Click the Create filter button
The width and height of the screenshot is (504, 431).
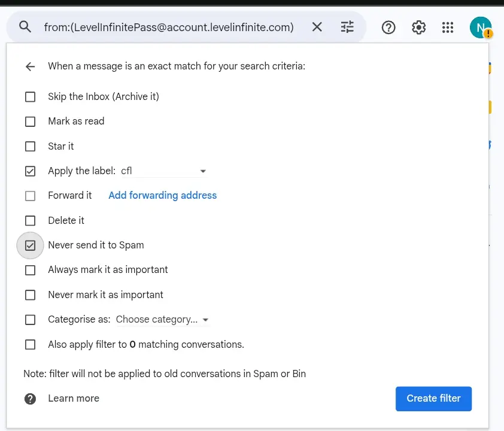[x=433, y=399]
